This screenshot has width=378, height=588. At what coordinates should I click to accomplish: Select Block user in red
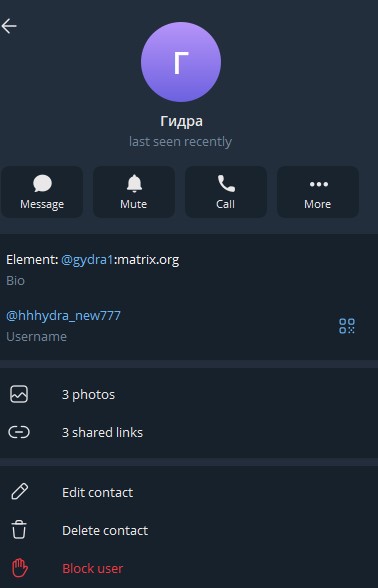(93, 568)
